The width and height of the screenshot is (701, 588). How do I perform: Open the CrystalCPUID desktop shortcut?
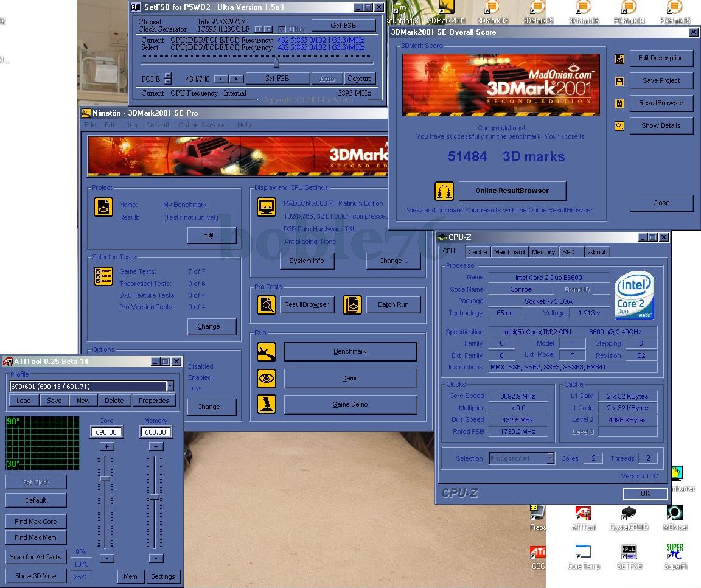click(x=629, y=519)
